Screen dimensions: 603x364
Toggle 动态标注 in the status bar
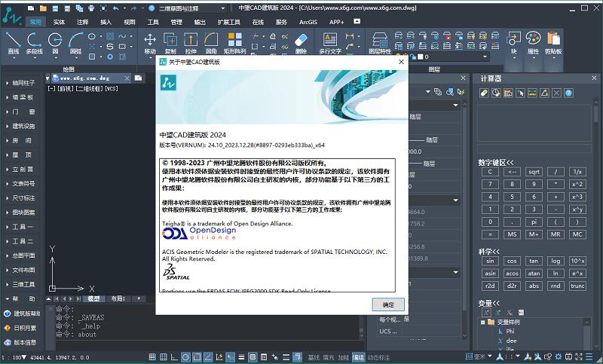[x=378, y=357]
